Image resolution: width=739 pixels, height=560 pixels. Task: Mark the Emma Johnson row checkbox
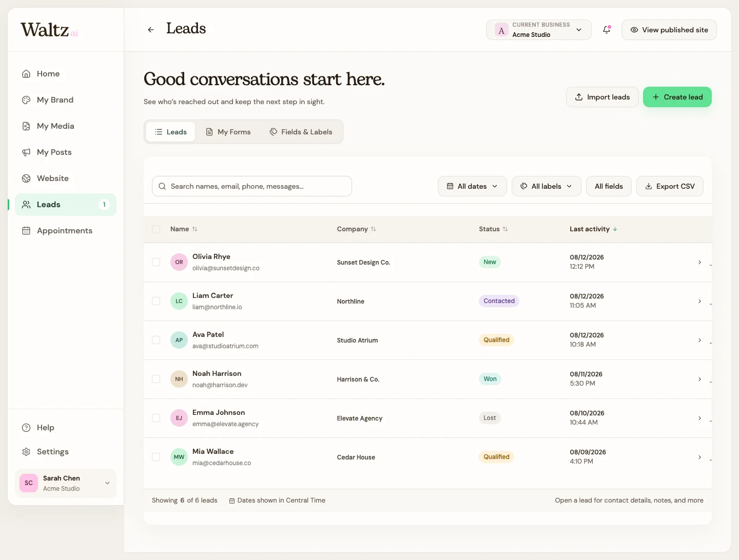coord(156,418)
